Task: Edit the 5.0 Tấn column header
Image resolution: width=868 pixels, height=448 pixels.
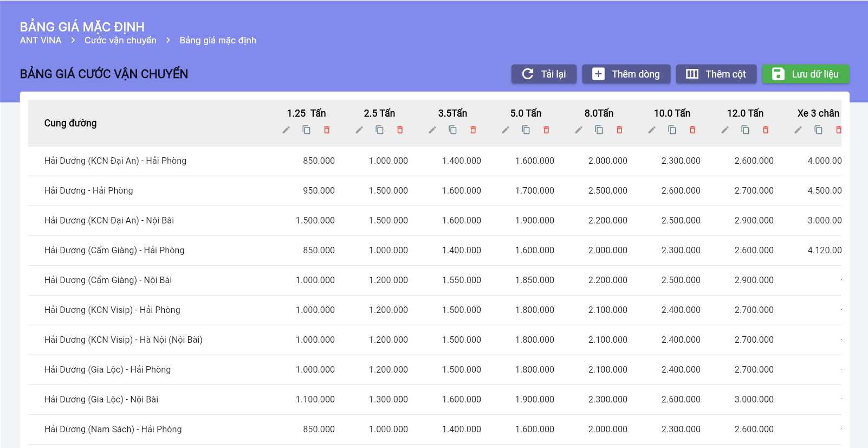Action: (x=506, y=130)
